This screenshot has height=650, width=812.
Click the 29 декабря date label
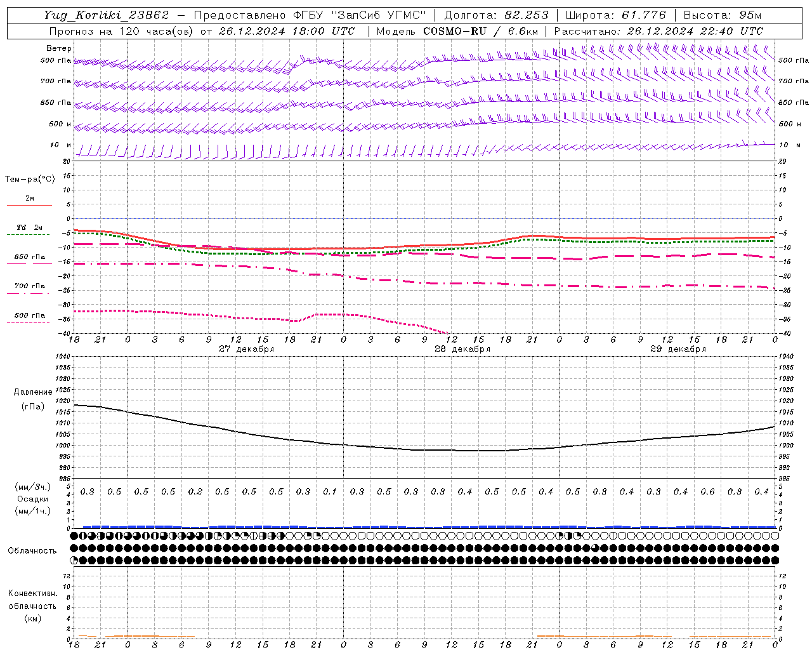click(678, 349)
